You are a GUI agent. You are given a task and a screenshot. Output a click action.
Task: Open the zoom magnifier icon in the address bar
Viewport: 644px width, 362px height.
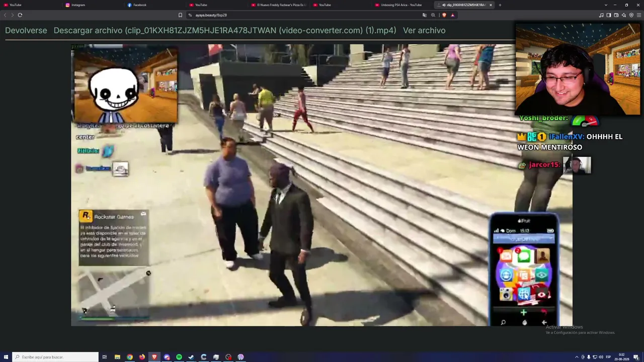point(433,15)
